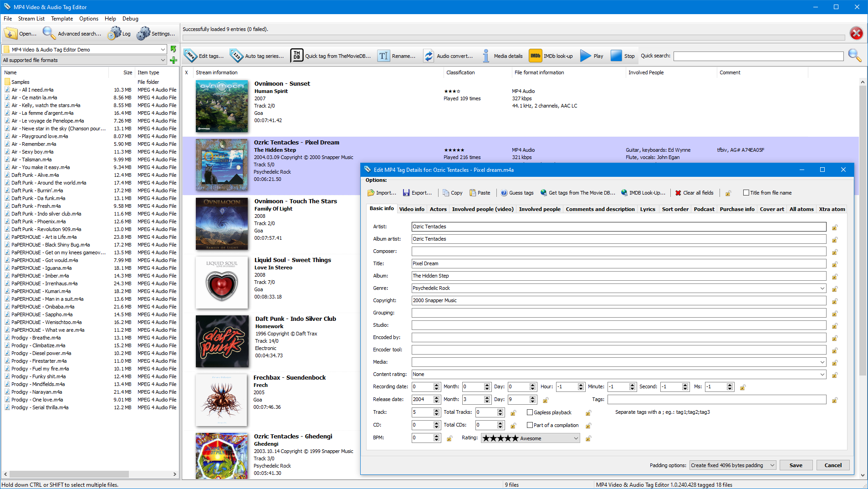Check Part of a compilation
Viewport: 868px width, 489px height.
[x=530, y=425]
